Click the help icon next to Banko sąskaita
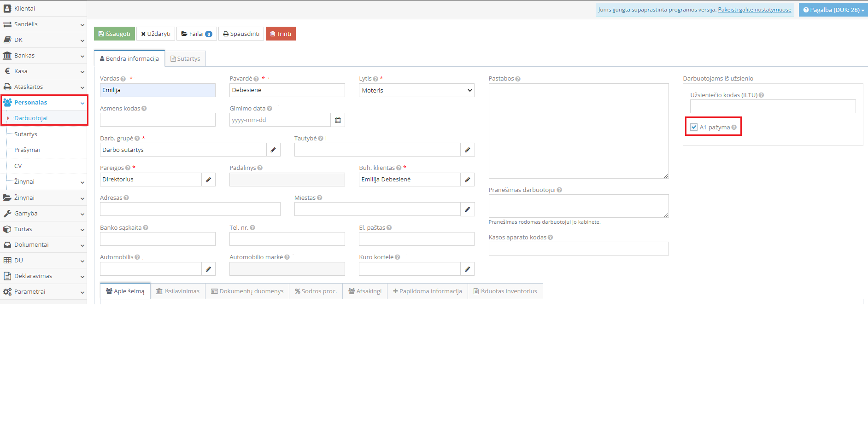The image size is (868, 424). click(146, 228)
